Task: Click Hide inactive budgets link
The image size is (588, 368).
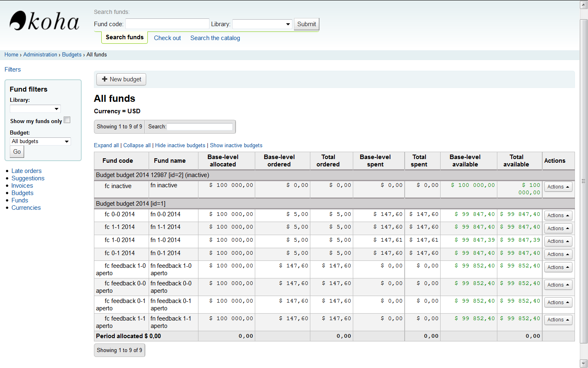Action: (x=180, y=146)
